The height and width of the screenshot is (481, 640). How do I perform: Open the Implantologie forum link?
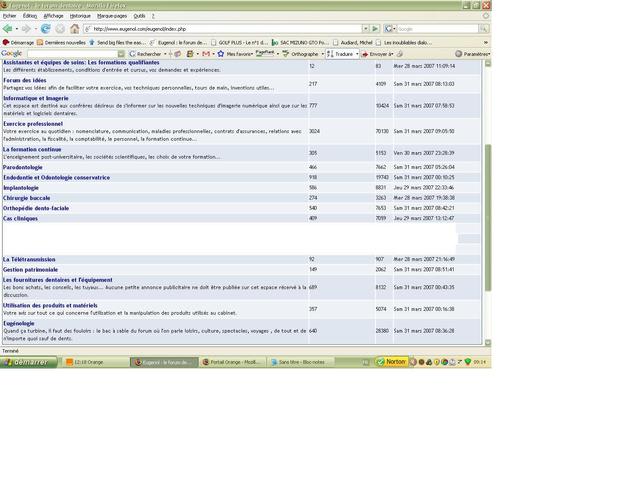point(21,188)
